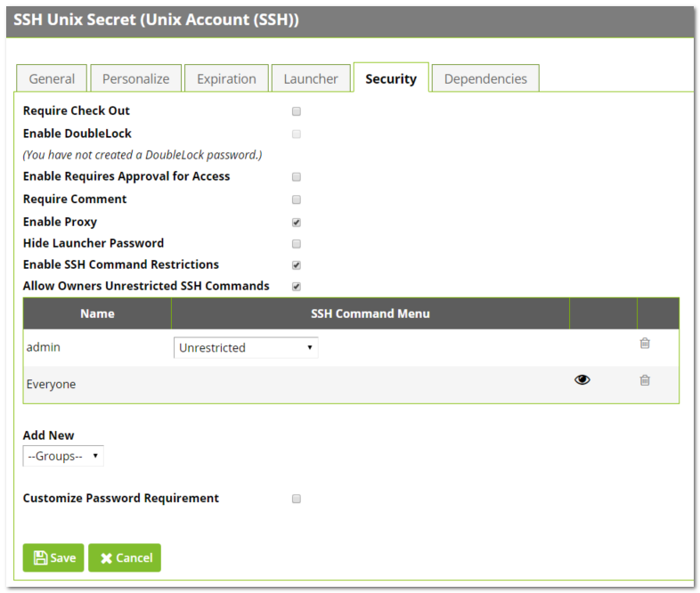The height and width of the screenshot is (593, 700).
Task: Toggle Hide Launcher Password checkbox
Action: click(297, 244)
